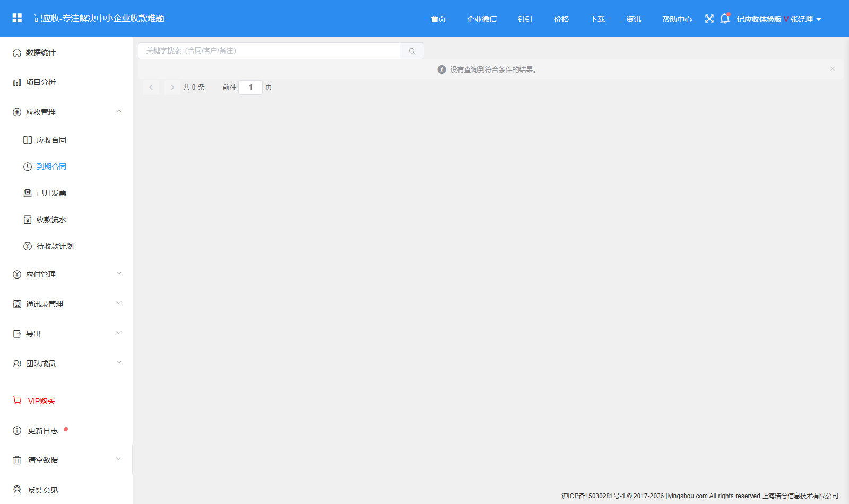Click the search magnifier button

pyautogui.click(x=412, y=51)
